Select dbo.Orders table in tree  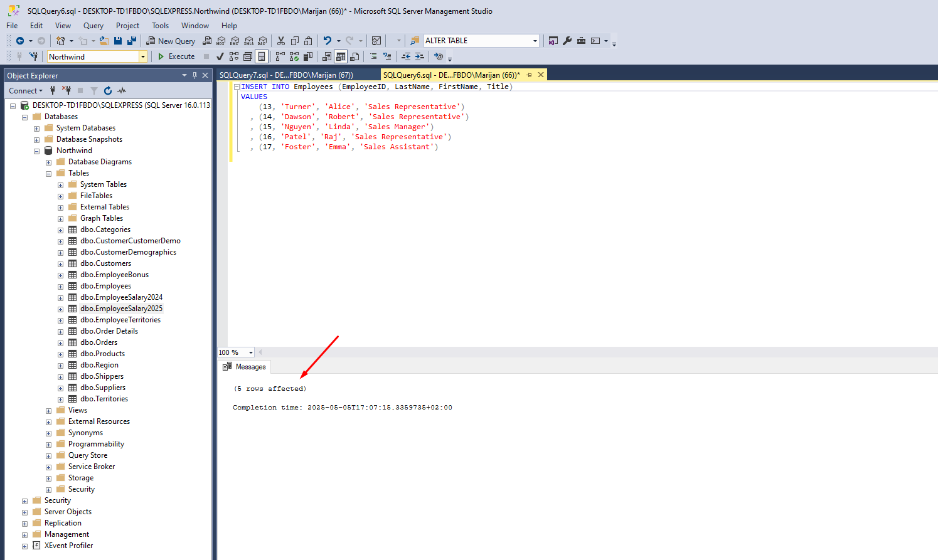pyautogui.click(x=99, y=342)
